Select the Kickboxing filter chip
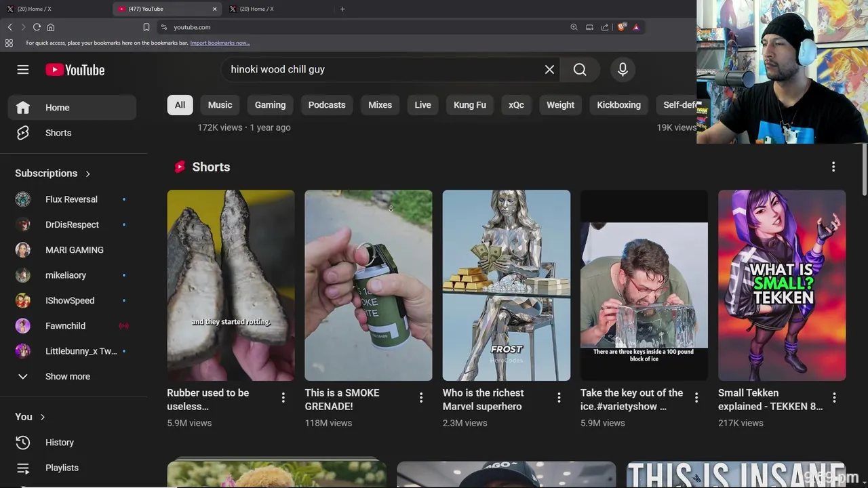Screen dimensions: 868x488 pos(618,105)
